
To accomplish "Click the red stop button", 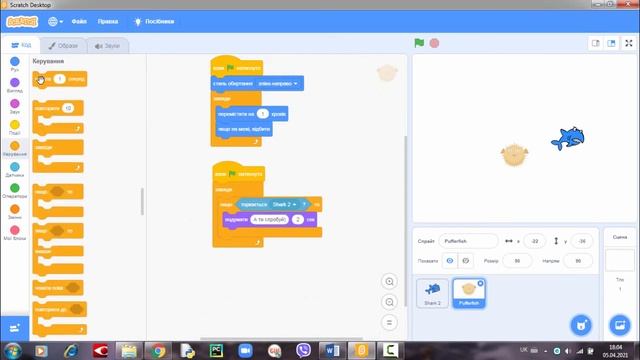I will tap(434, 43).
